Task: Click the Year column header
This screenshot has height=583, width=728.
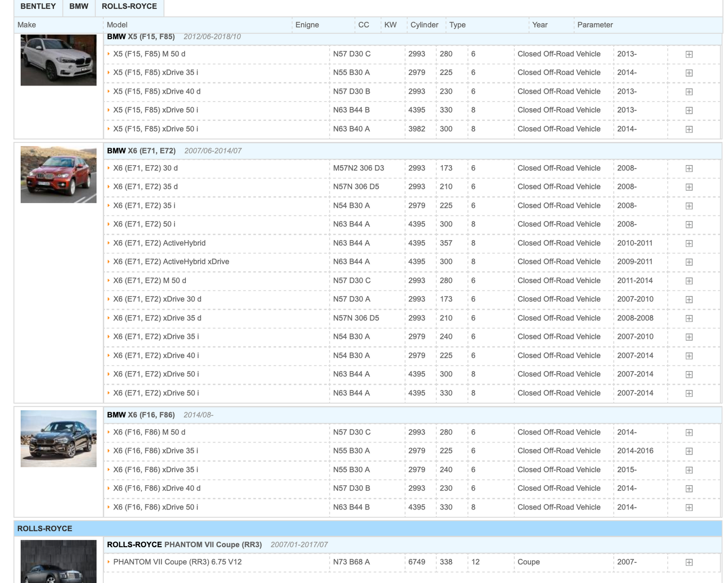Action: 540,25
